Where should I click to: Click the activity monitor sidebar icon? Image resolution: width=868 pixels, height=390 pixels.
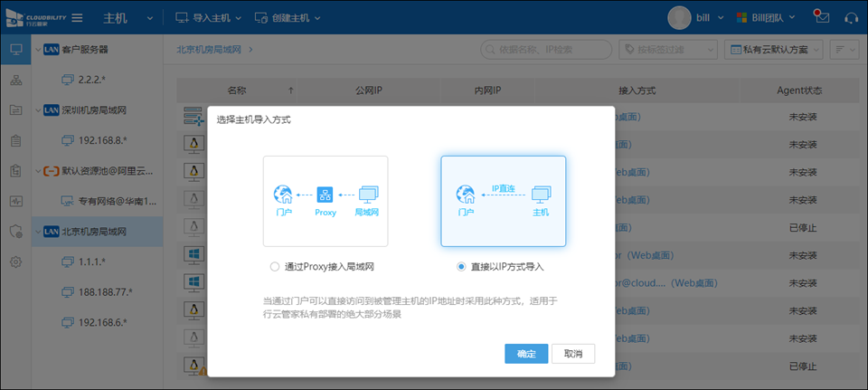[x=15, y=201]
